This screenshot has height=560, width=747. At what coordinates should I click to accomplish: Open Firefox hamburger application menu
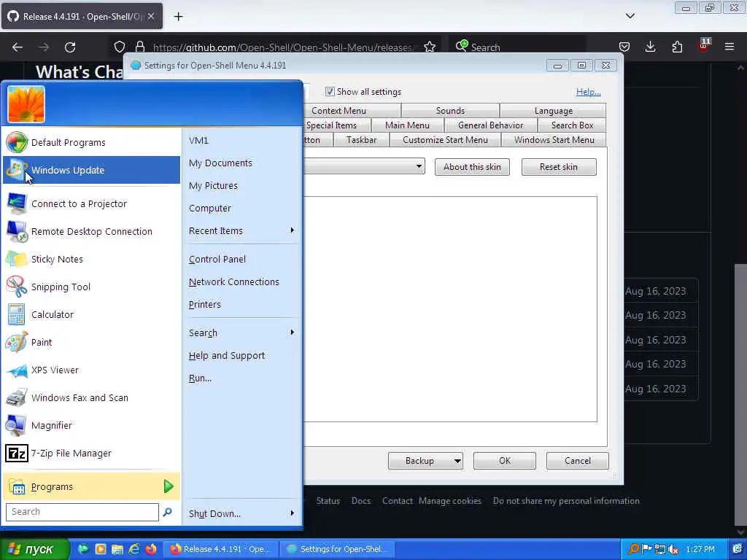[729, 47]
